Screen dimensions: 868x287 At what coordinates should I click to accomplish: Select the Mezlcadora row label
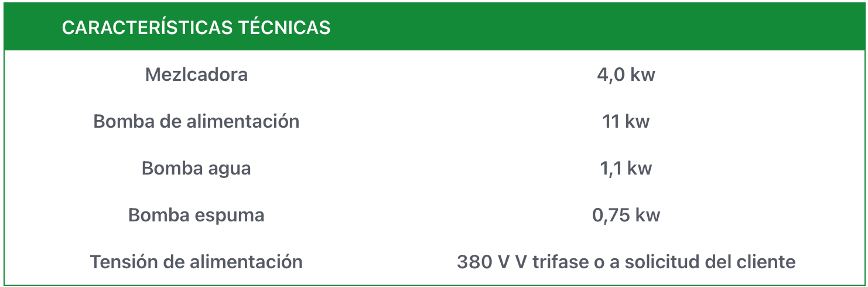[x=196, y=74]
